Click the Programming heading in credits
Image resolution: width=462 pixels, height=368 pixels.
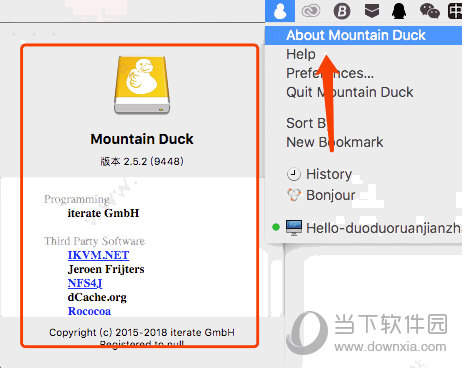pyautogui.click(x=77, y=199)
